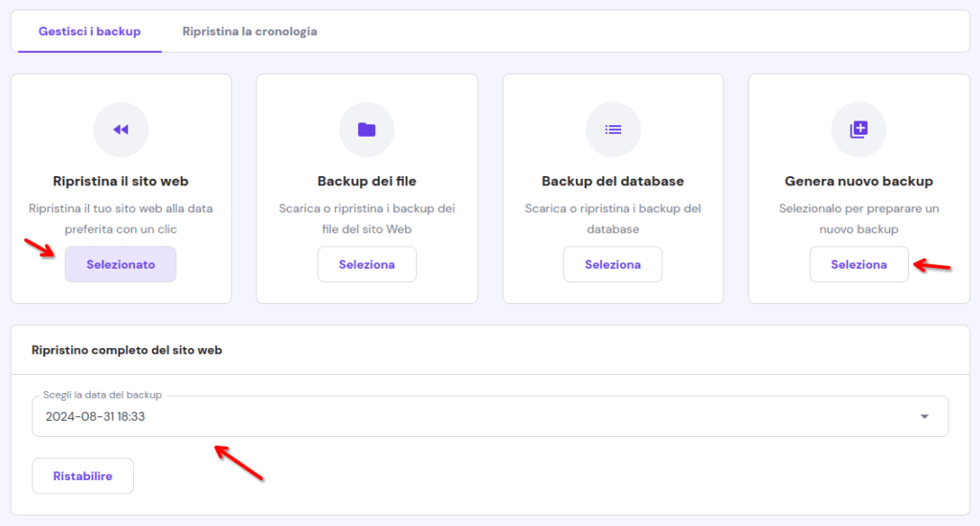980x526 pixels.
Task: Click the Backup dei file card heading
Action: [x=367, y=181]
